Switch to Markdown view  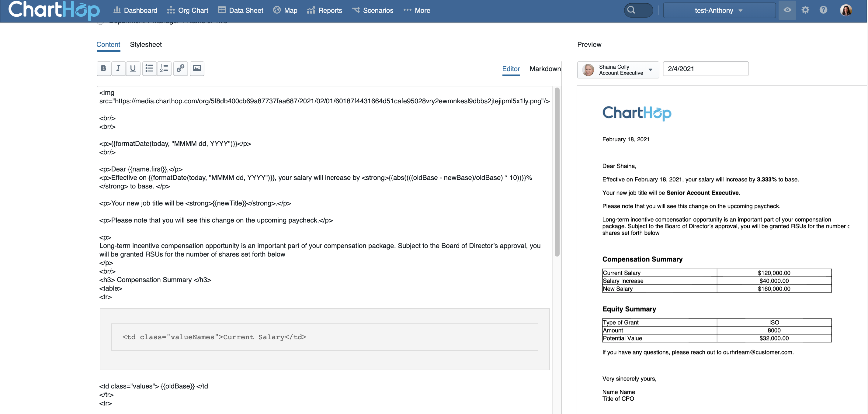click(544, 68)
